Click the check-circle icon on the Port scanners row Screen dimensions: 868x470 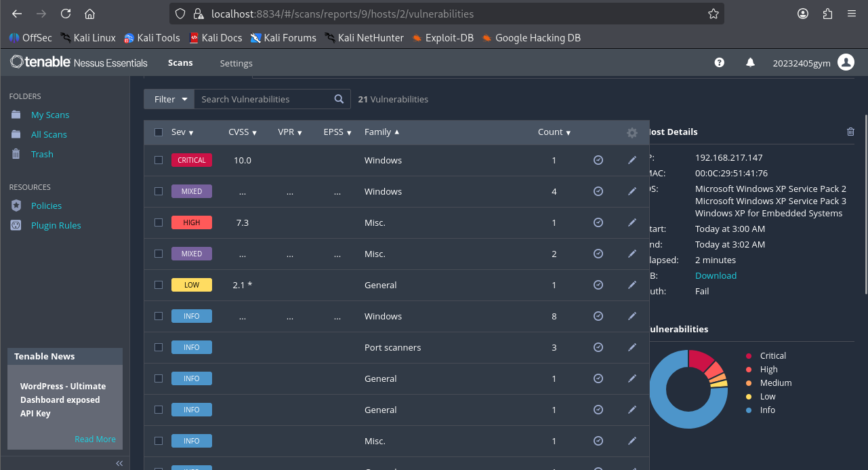point(598,347)
